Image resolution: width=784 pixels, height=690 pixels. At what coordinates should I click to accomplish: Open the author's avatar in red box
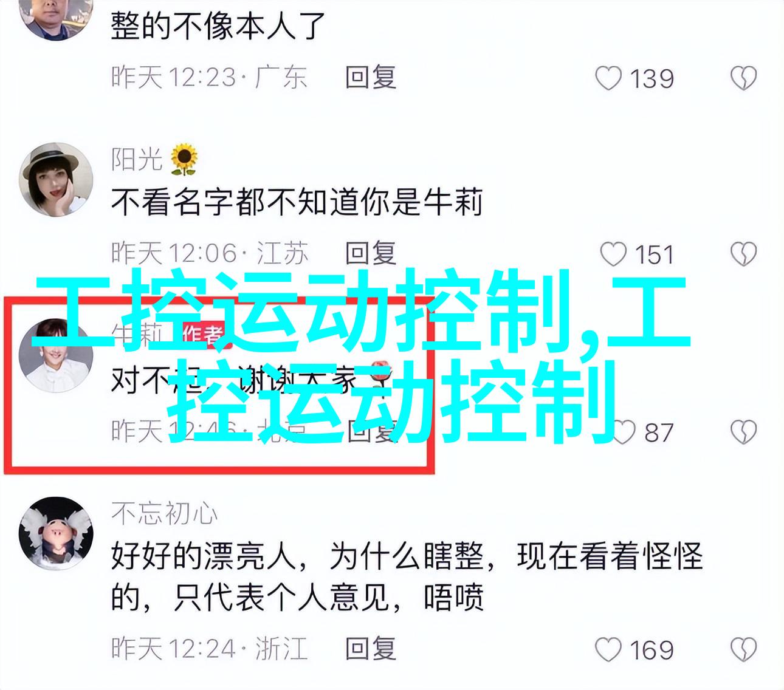click(x=56, y=355)
